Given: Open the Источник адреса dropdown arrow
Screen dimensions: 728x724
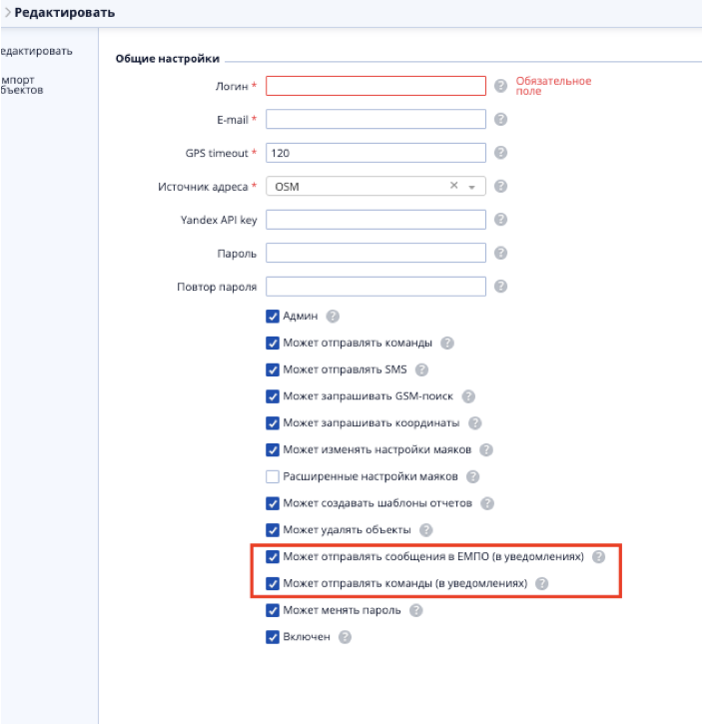Looking at the screenshot, I should click(x=472, y=187).
